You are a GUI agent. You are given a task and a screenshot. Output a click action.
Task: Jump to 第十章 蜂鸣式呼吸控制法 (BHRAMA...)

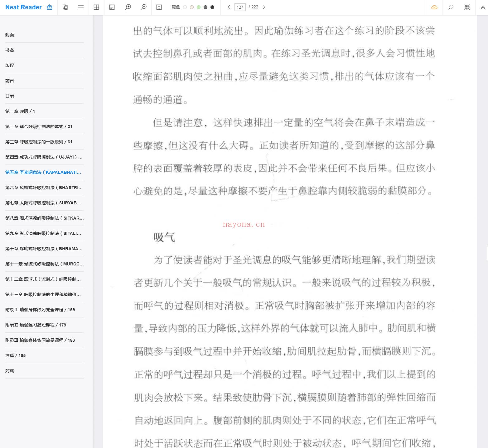[x=44, y=249]
